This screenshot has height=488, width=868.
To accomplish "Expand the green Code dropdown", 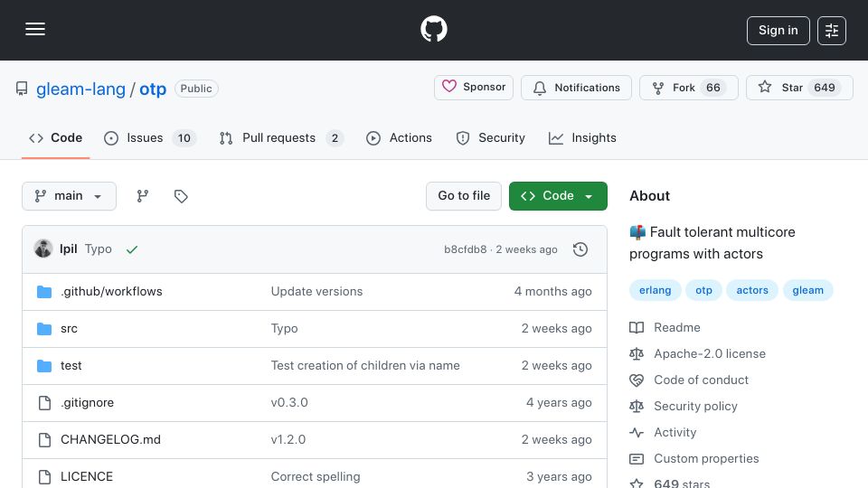I will [x=558, y=196].
